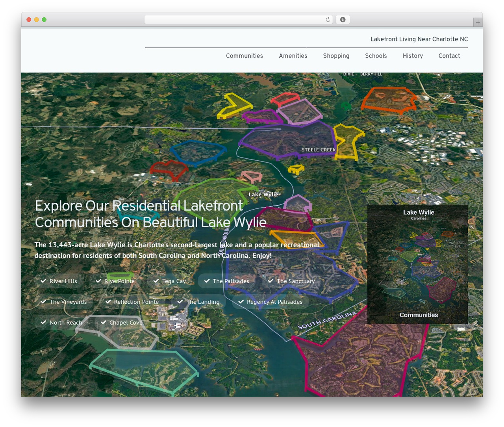Open The Palisades community link
The height and width of the screenshot is (427, 504).
(x=226, y=281)
